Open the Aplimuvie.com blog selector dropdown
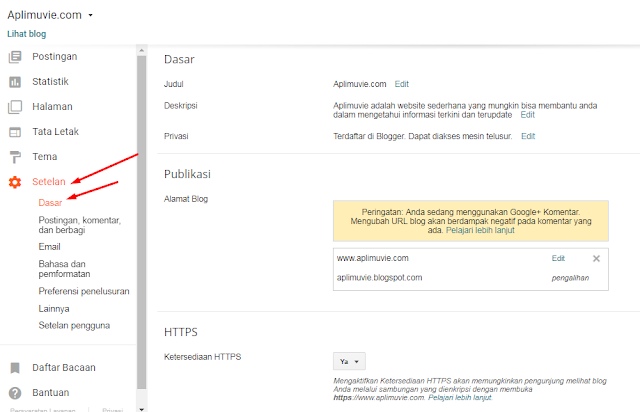 coord(90,15)
